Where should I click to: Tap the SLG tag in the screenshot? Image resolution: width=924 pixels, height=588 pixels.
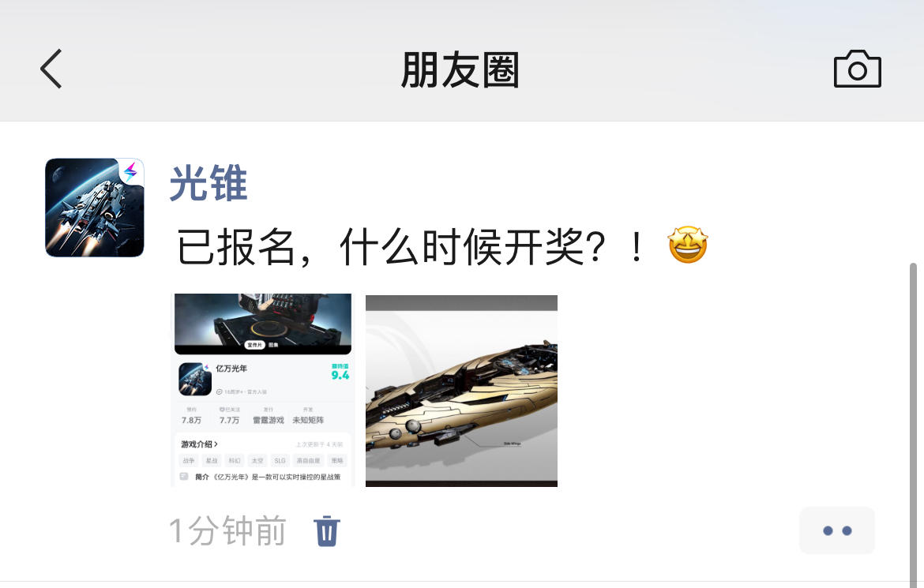tap(280, 461)
